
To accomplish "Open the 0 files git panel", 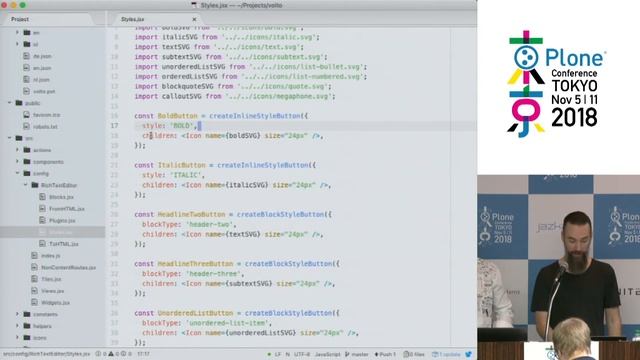I will [x=414, y=354].
